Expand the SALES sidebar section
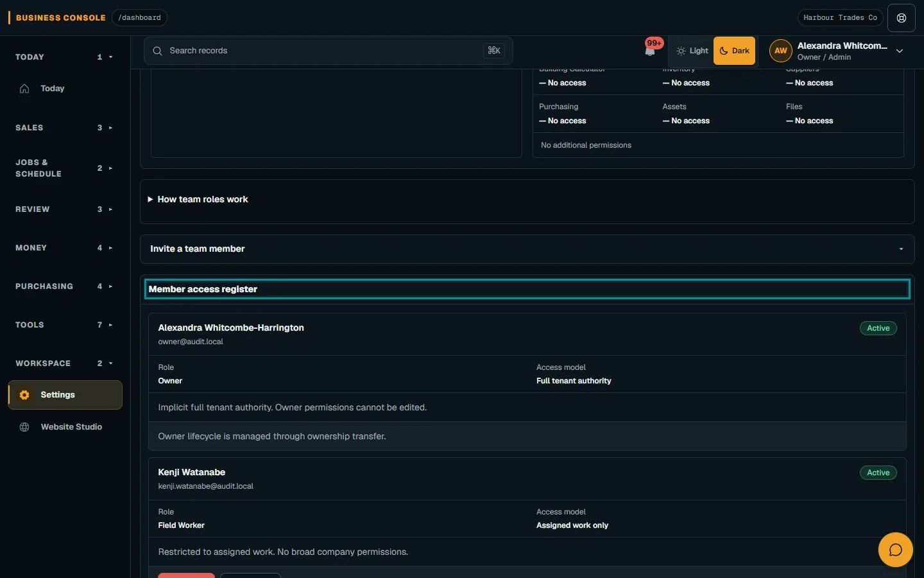Screen dimensions: 924x578 [x=64, y=128]
